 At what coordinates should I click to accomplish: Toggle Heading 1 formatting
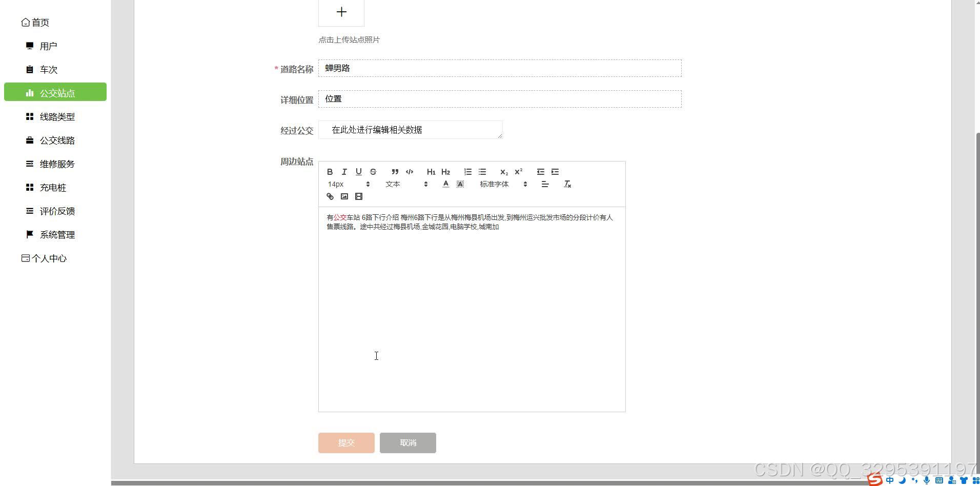(x=431, y=172)
